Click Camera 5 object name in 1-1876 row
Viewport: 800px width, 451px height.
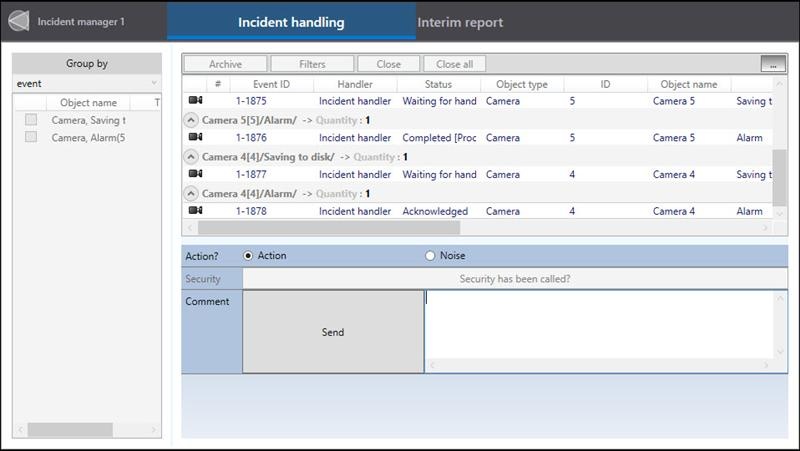point(673,137)
